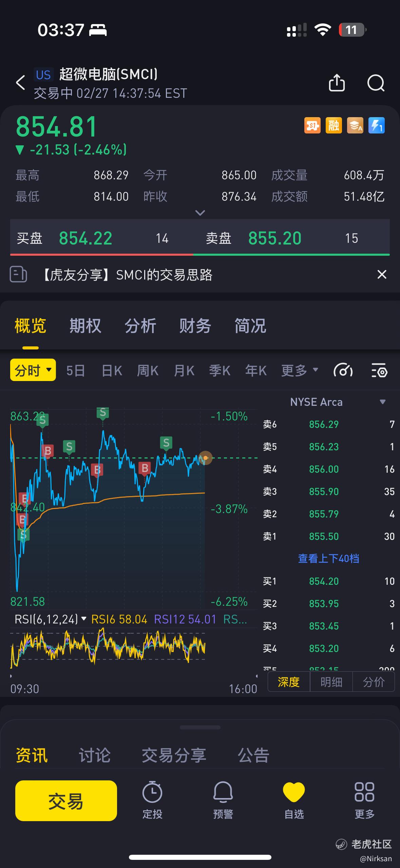Tap the yellow 交易 button
This screenshot has width=400, height=868.
[x=66, y=800]
